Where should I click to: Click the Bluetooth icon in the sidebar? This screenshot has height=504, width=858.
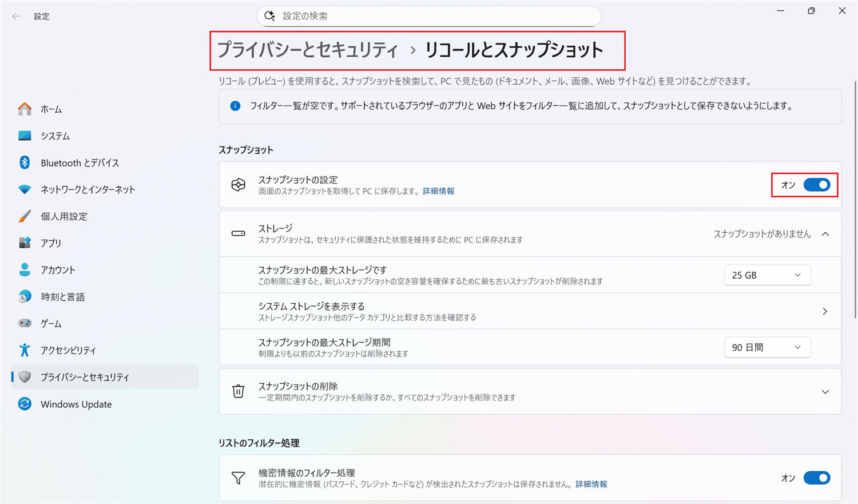(x=25, y=162)
